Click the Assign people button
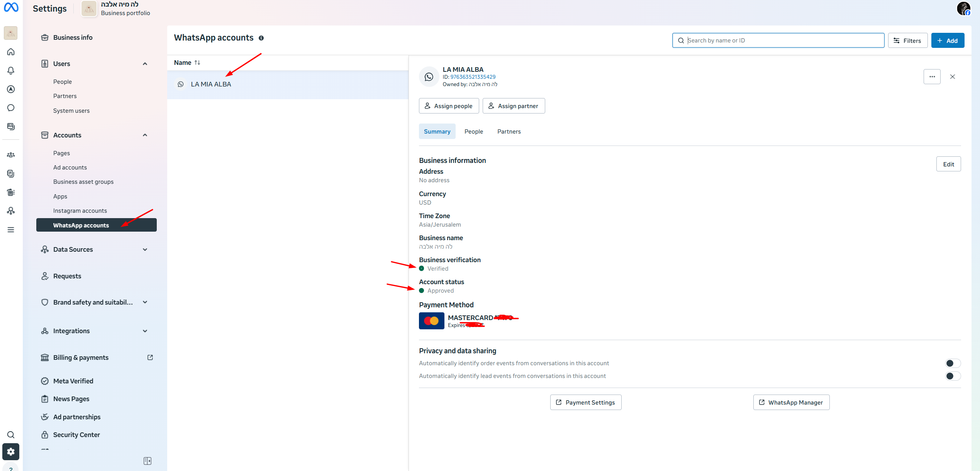Image resolution: width=980 pixels, height=471 pixels. (449, 106)
